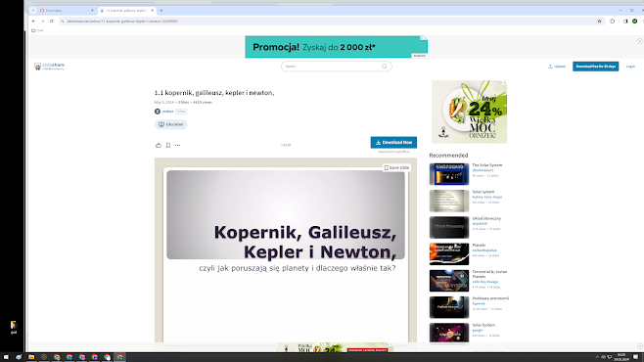This screenshot has width=644, height=362.
Task: Save the presentation with the bookmark icon
Action: [x=168, y=145]
